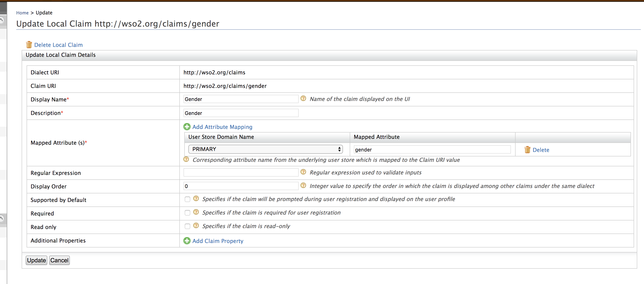Click the Update button
644x284 pixels.
point(37,260)
